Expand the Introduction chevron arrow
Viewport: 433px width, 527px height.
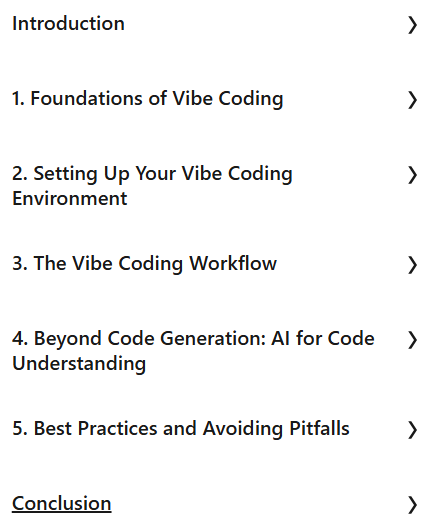click(x=412, y=26)
